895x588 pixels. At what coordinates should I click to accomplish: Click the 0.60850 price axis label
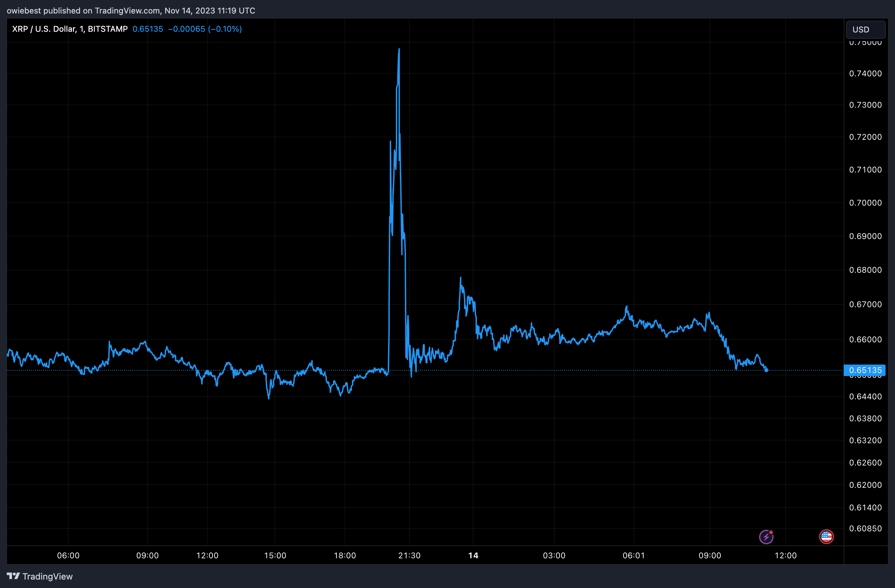[865, 528]
